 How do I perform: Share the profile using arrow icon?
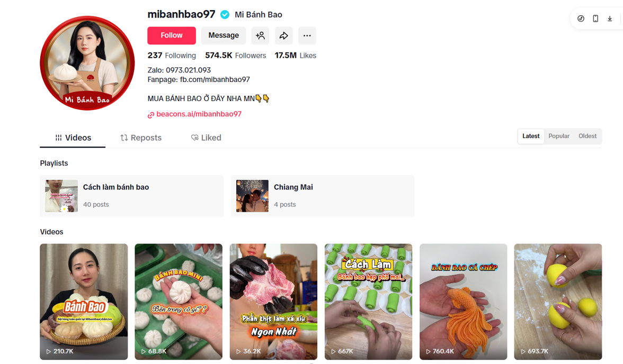click(x=284, y=36)
